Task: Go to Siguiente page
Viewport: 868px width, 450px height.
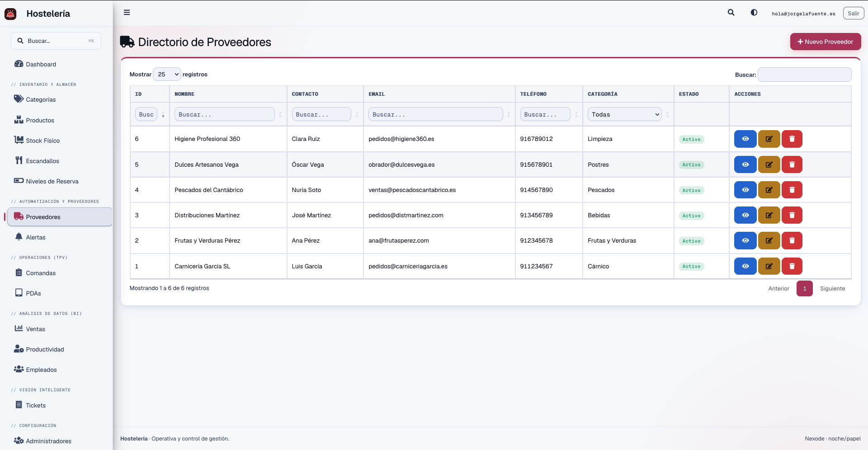Action: (832, 289)
